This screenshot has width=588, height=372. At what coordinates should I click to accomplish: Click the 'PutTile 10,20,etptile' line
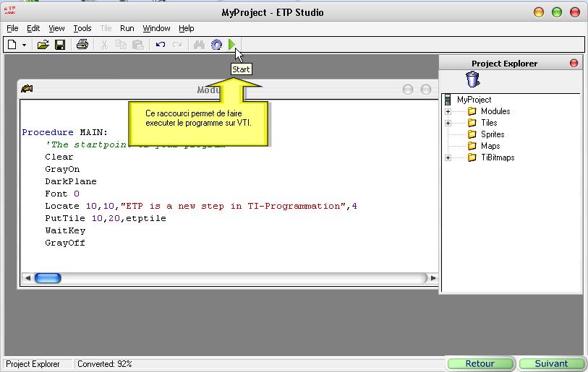click(x=106, y=218)
